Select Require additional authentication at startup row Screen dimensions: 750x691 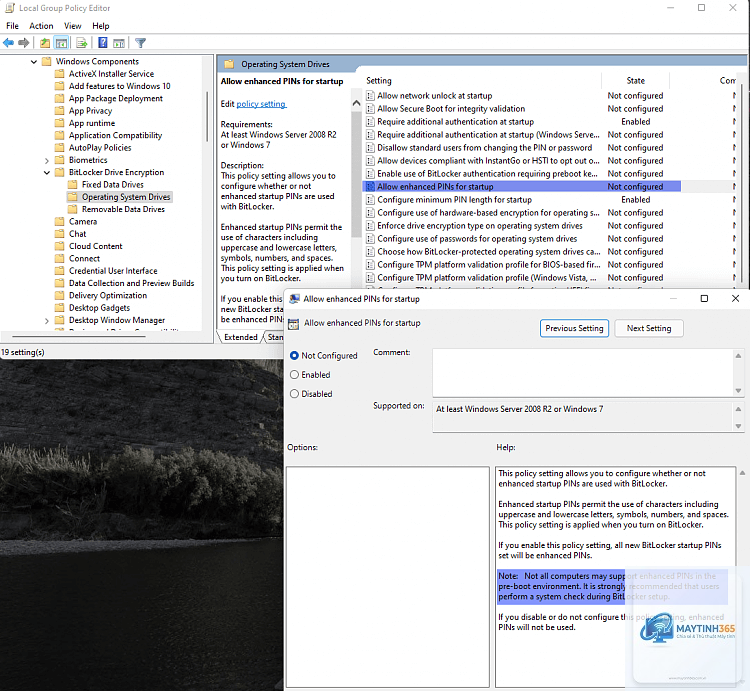point(521,122)
